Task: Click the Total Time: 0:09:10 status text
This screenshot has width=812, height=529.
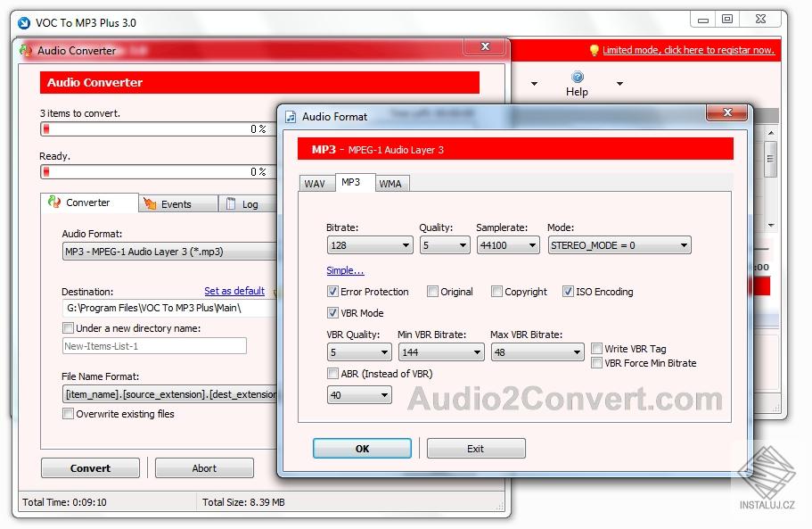Action: (x=65, y=502)
